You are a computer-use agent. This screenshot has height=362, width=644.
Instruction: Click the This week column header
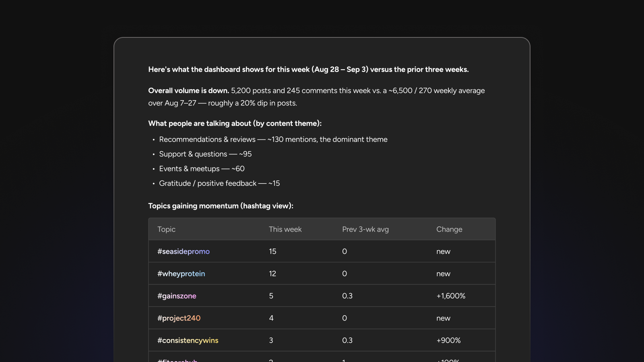[285, 229]
